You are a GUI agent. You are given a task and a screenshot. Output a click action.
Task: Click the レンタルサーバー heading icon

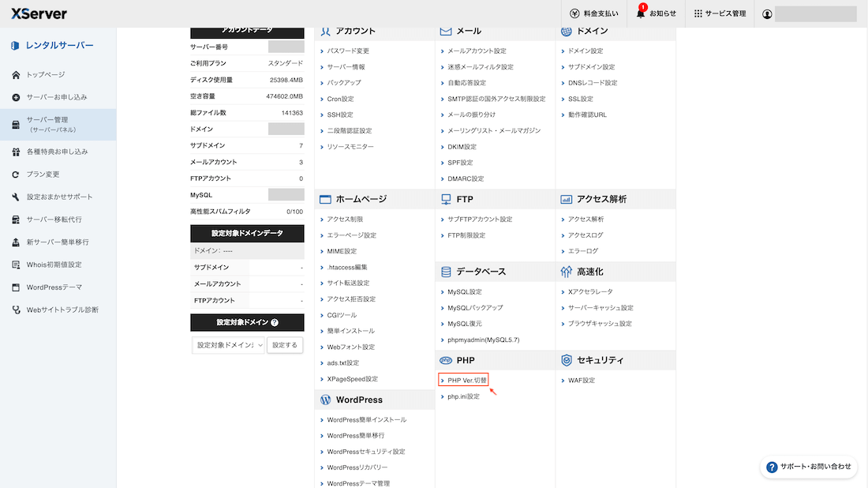pos(15,46)
